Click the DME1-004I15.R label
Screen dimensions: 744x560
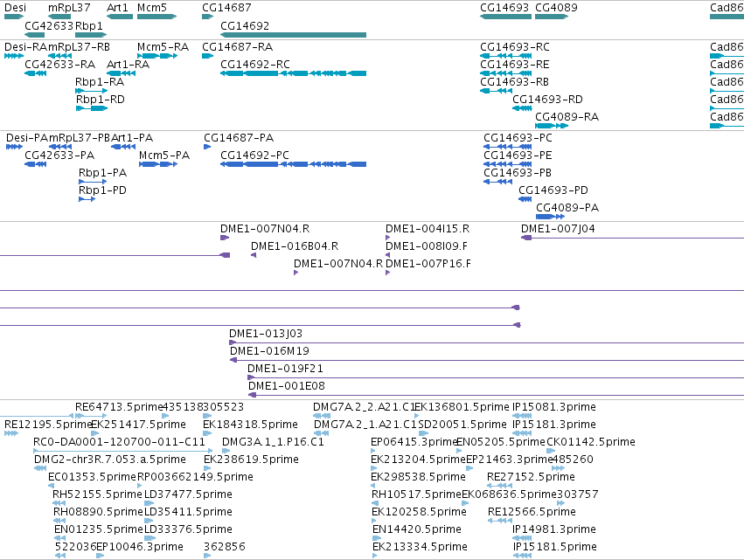click(428, 229)
